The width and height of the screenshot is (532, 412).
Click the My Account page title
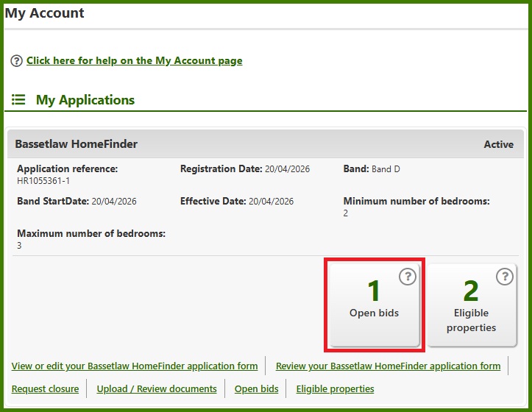pyautogui.click(x=44, y=13)
